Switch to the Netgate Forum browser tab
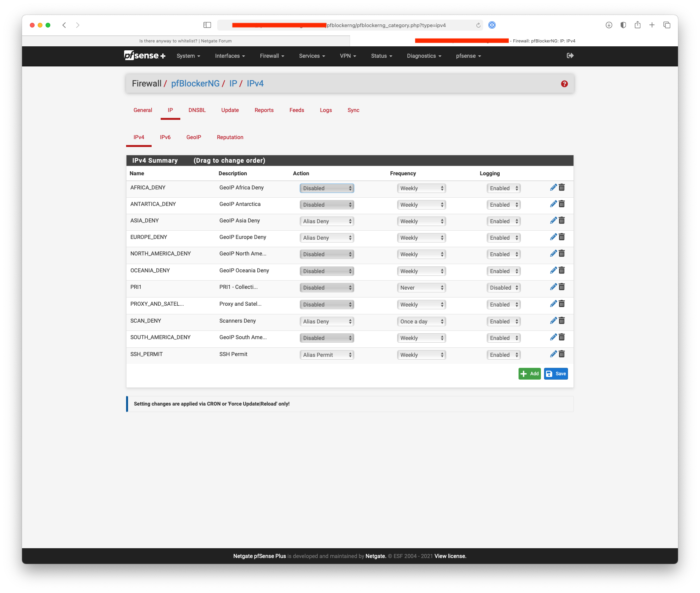This screenshot has width=700, height=593. [185, 41]
